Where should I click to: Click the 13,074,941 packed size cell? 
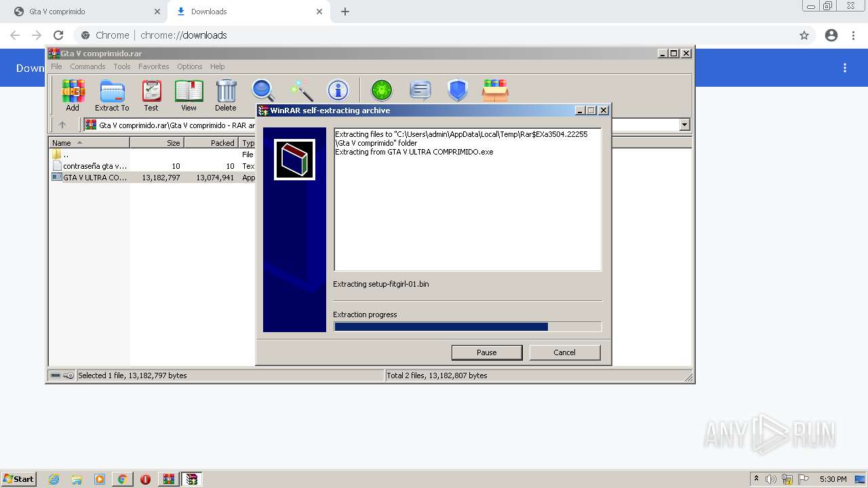click(214, 178)
